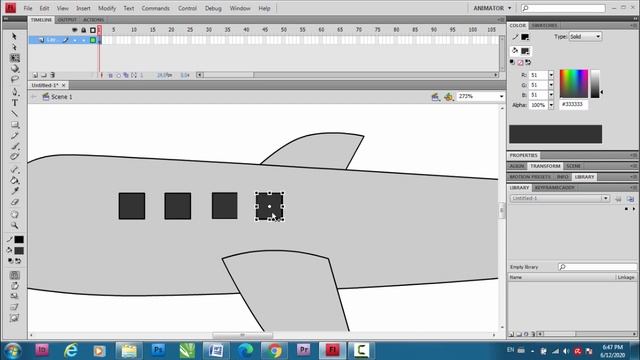
Task: Open the File menu
Action: (x=28, y=8)
